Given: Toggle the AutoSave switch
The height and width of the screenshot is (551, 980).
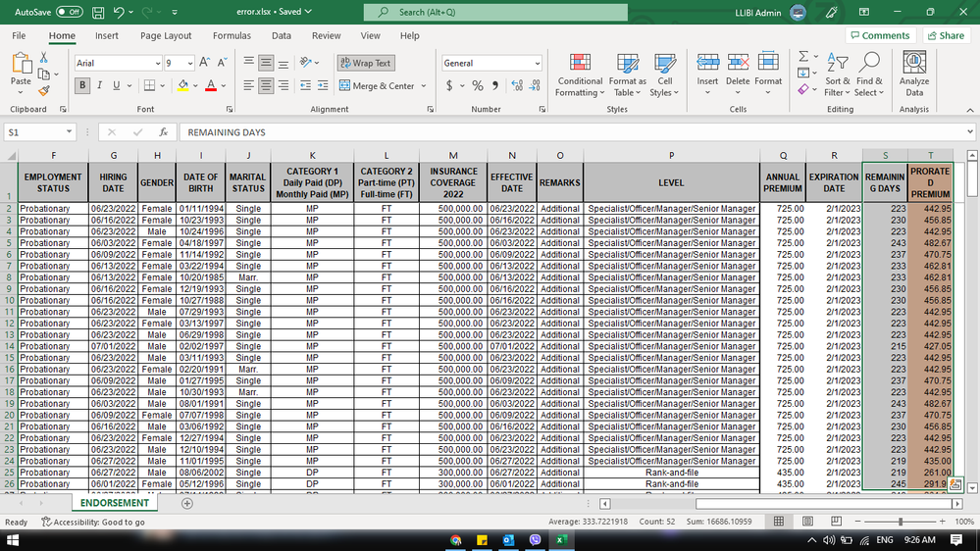Looking at the screenshot, I should click(x=69, y=12).
